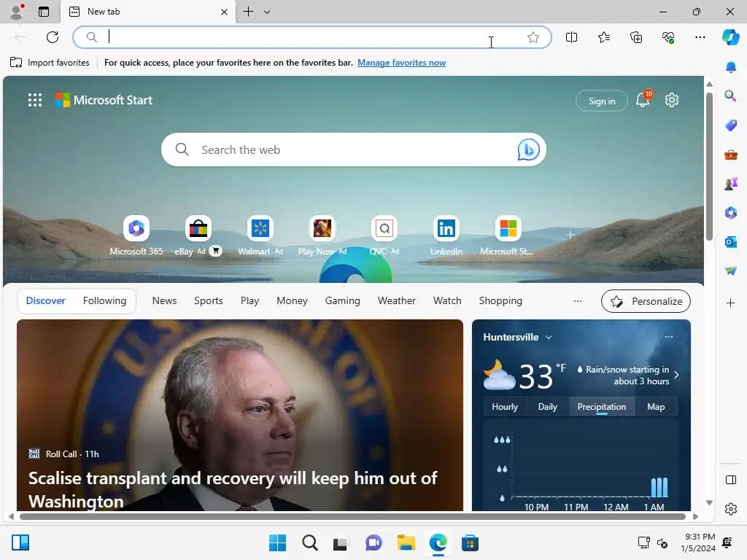The height and width of the screenshot is (560, 747).
Task: Show the Daily weather tab
Action: click(547, 407)
